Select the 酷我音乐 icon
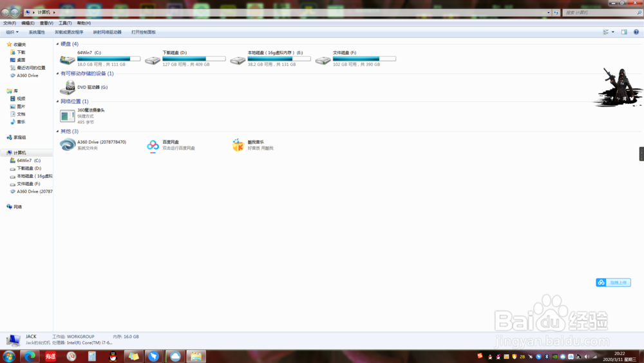644x363 pixels. (238, 144)
